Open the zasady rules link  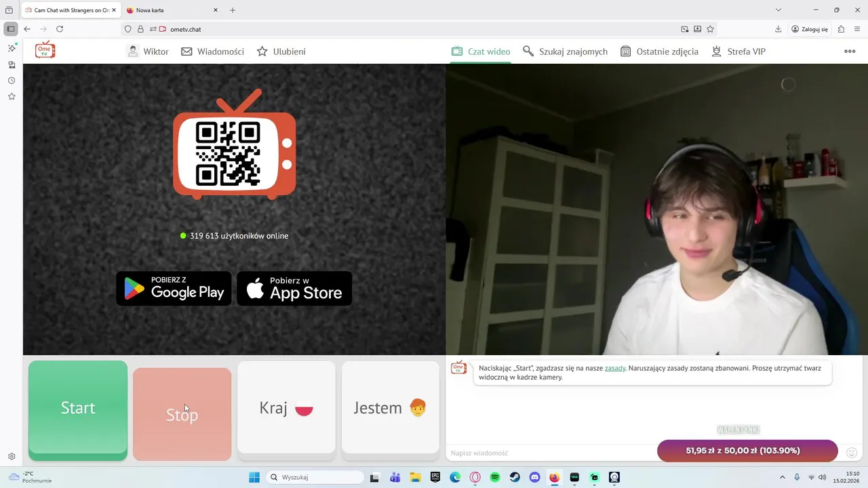(615, 368)
